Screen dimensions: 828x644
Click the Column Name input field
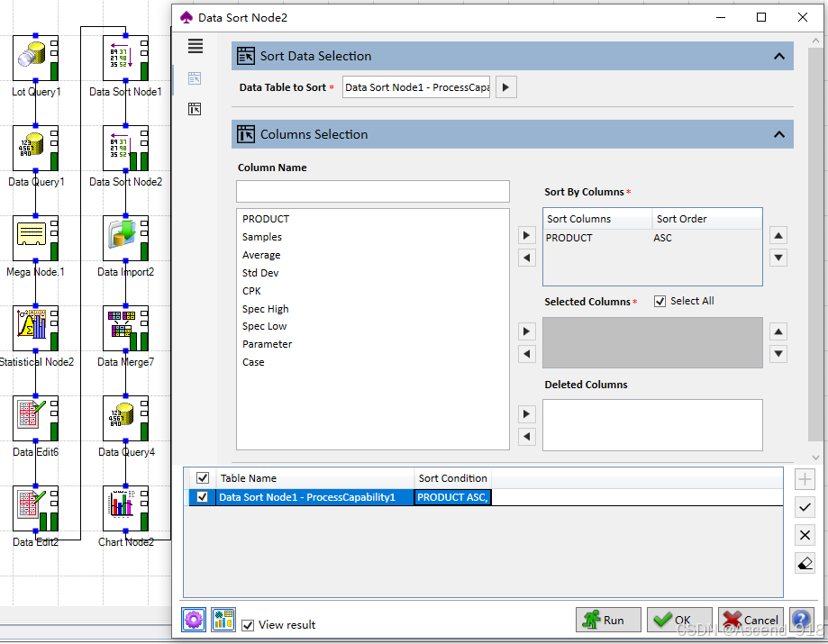(372, 191)
